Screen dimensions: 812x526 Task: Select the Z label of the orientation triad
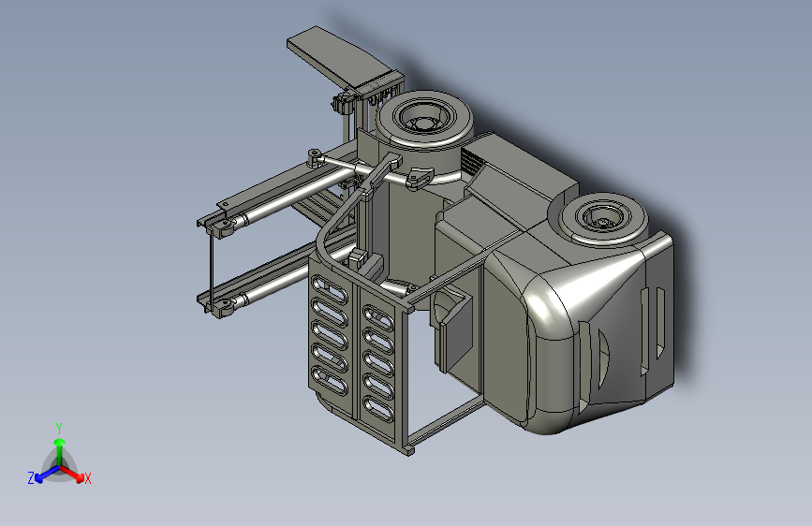31,478
